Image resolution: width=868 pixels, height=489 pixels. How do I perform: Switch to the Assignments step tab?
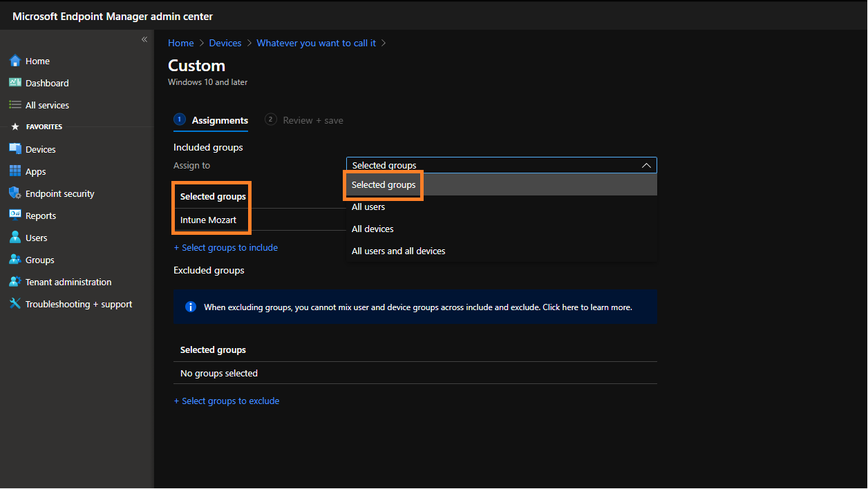click(211, 120)
